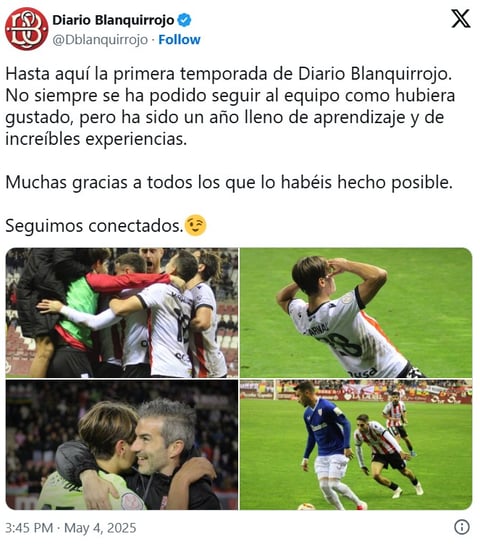Viewport: 480px width, 544px height.
Task: Open the tweet info icon
Action: [x=462, y=527]
